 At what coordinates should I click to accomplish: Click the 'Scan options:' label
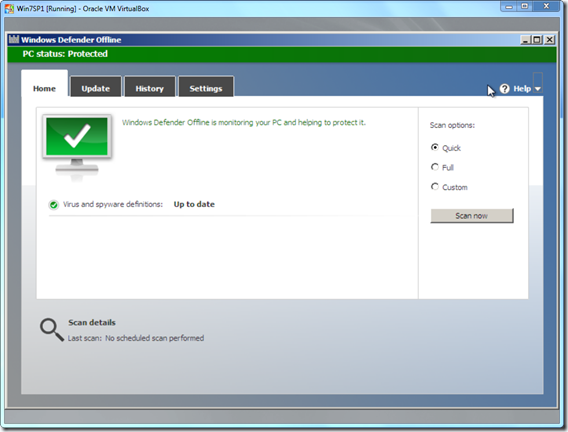point(452,125)
